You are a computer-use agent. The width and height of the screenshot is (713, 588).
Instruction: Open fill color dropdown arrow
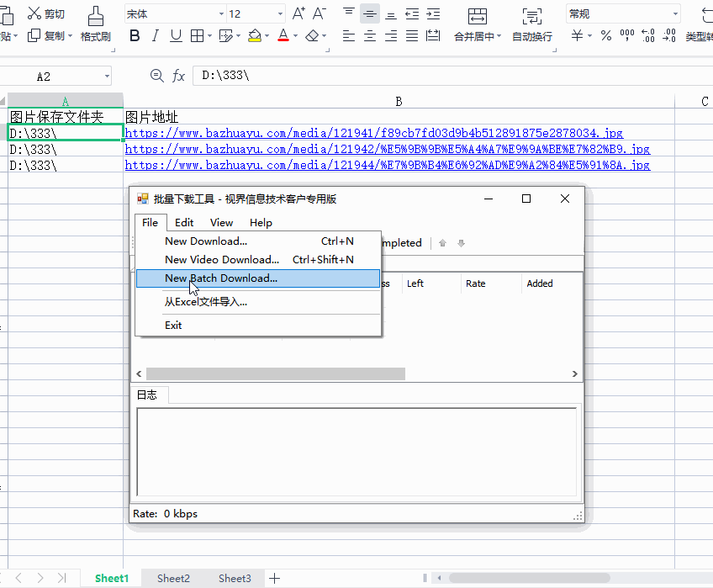(x=267, y=35)
